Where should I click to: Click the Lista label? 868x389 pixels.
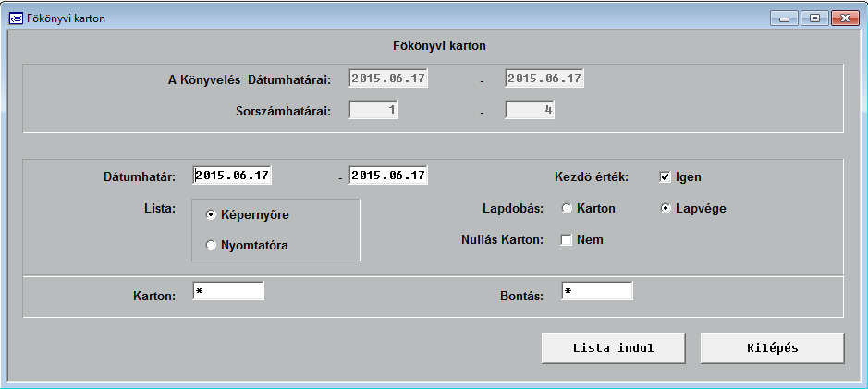(159, 209)
